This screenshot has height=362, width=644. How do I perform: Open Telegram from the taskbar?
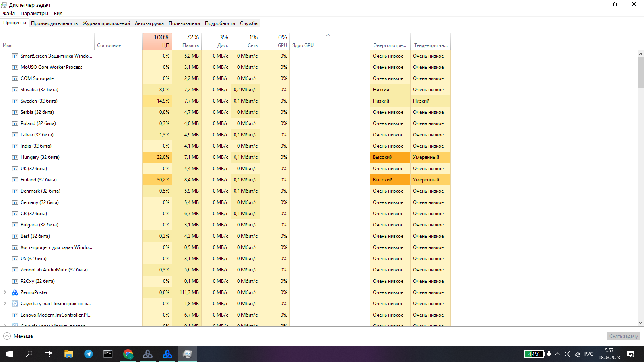point(88,354)
